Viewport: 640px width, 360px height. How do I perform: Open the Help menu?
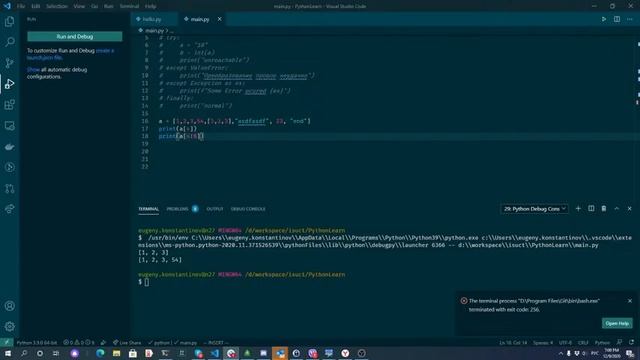(x=151, y=6)
